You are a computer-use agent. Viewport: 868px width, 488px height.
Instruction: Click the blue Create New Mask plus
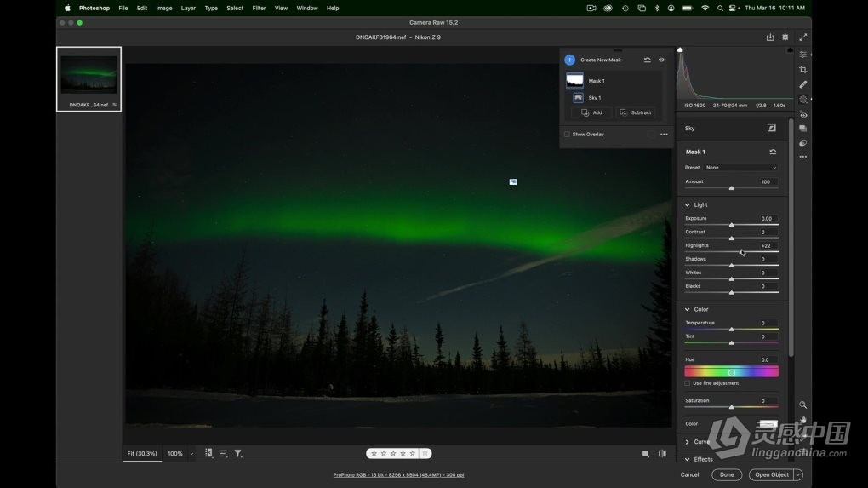569,60
